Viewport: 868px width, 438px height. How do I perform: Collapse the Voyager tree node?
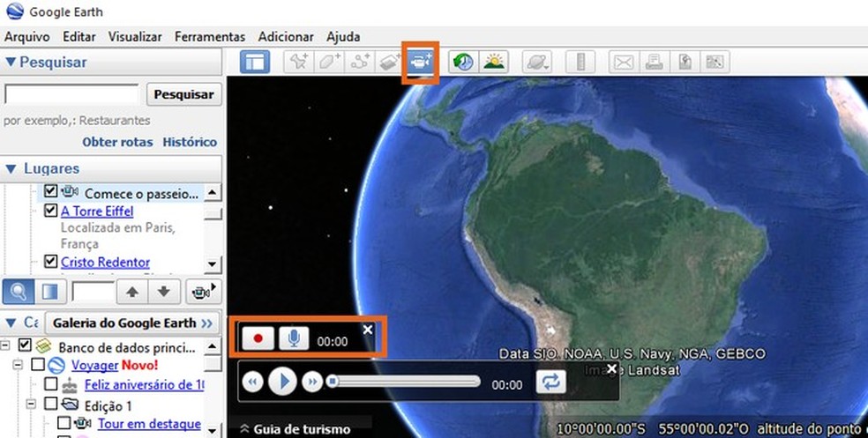point(19,365)
